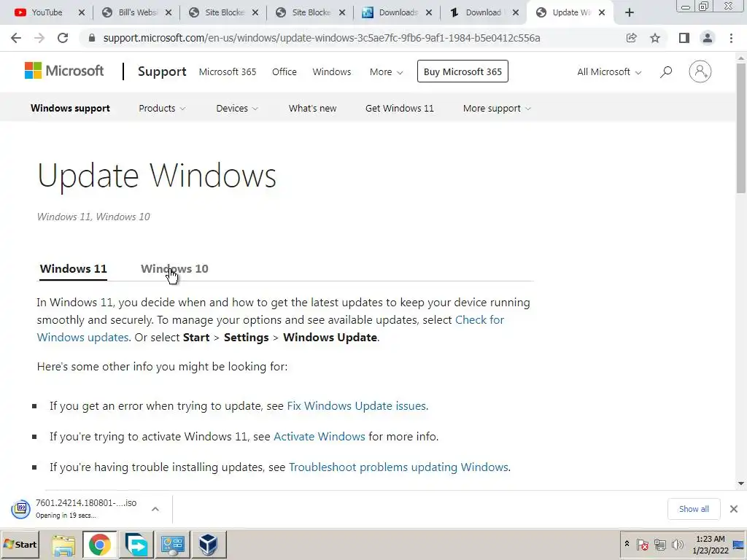Open Office in the header nav
Viewport: 747px width, 560px height.
285,72
